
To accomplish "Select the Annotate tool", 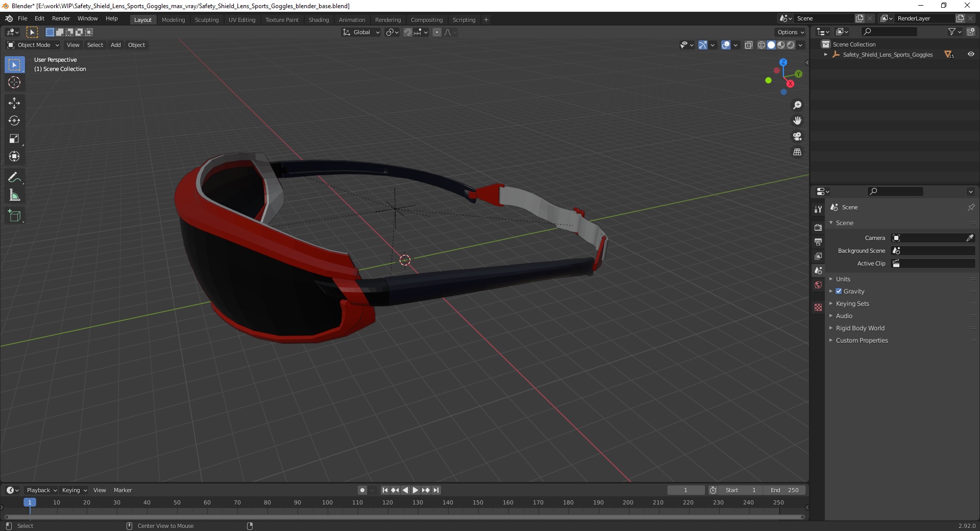I will (14, 178).
